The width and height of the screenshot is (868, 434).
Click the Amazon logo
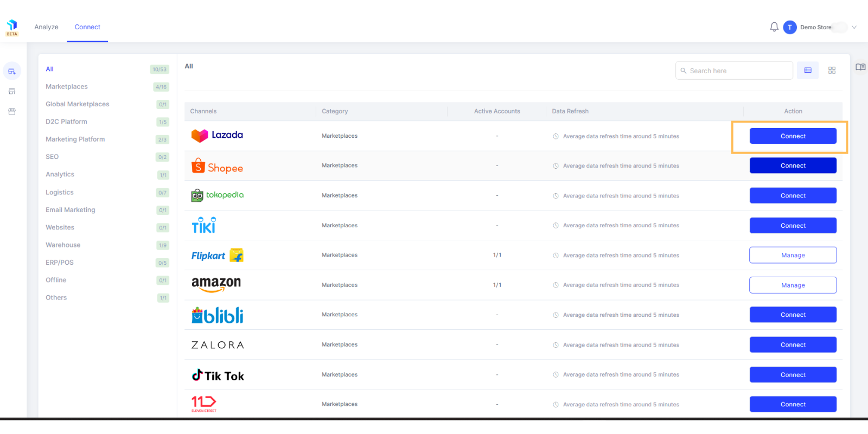216,284
